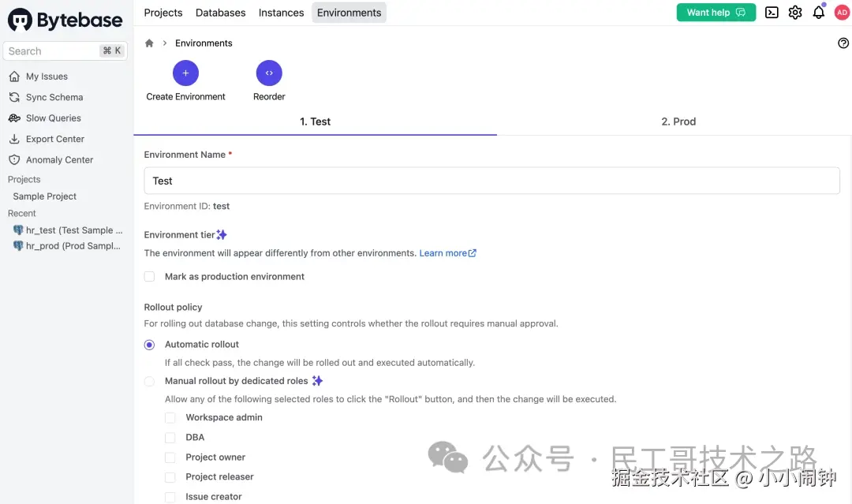Click the Create Environment plus icon
852x504 pixels.
point(185,73)
